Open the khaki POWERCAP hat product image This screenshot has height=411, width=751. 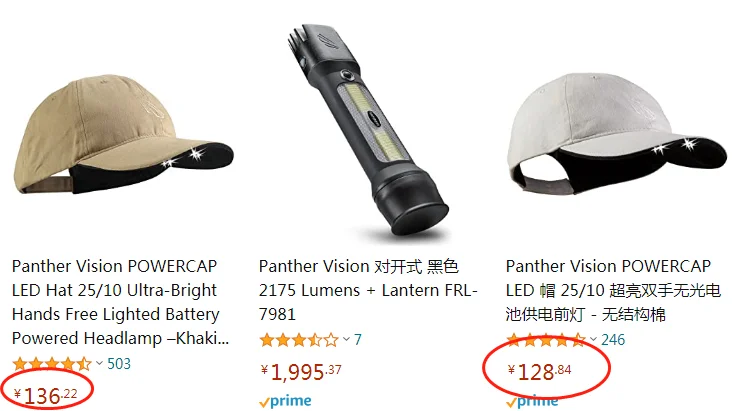point(123,134)
